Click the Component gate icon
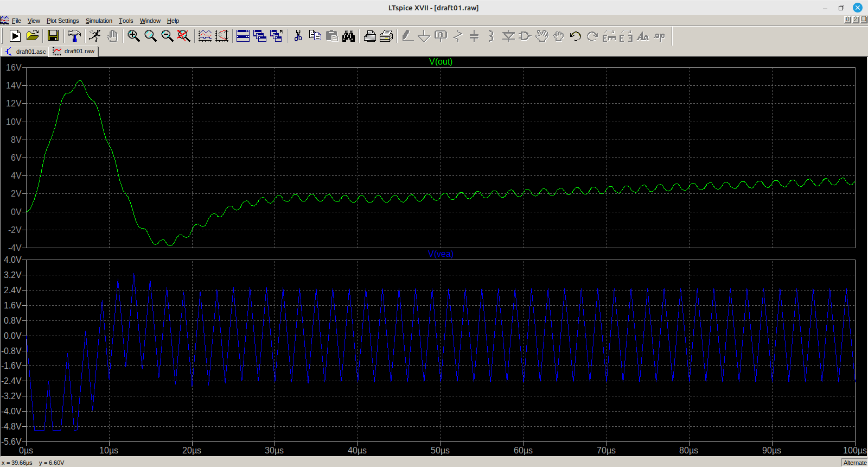Viewport: 868px width, 467px height. (525, 36)
